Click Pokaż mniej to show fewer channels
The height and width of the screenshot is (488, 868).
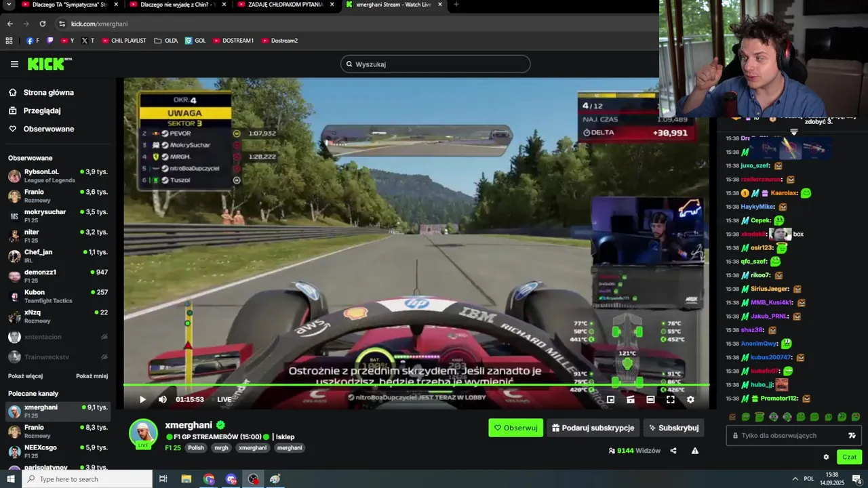pos(92,376)
